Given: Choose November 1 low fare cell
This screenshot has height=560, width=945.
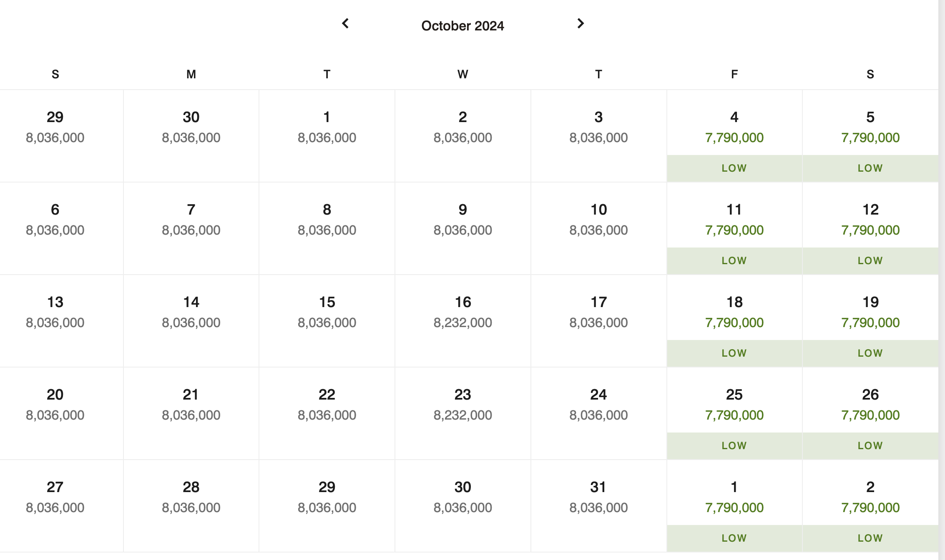Looking at the screenshot, I should point(734,506).
